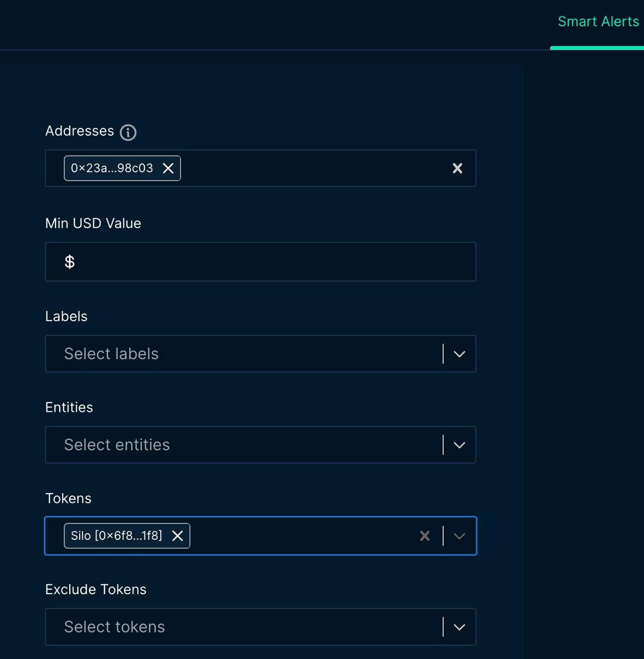Click the Silo [0x6f8...1f8] token label

116,536
